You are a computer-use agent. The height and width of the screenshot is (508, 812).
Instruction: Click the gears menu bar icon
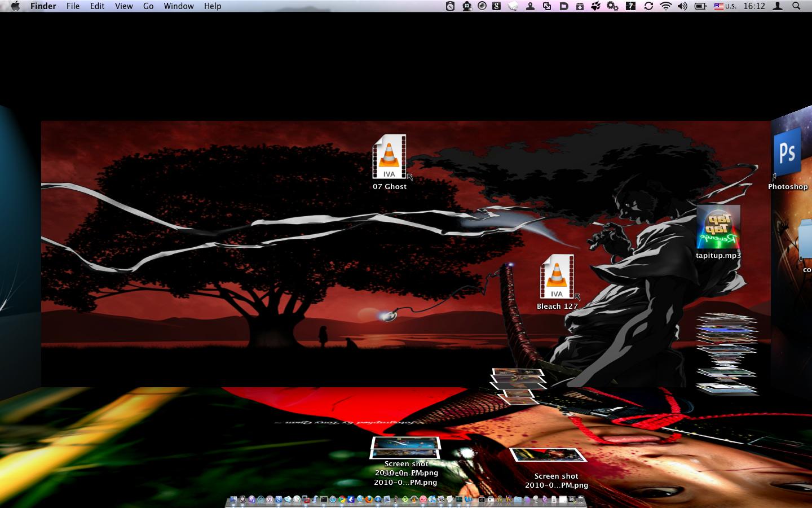click(612, 6)
